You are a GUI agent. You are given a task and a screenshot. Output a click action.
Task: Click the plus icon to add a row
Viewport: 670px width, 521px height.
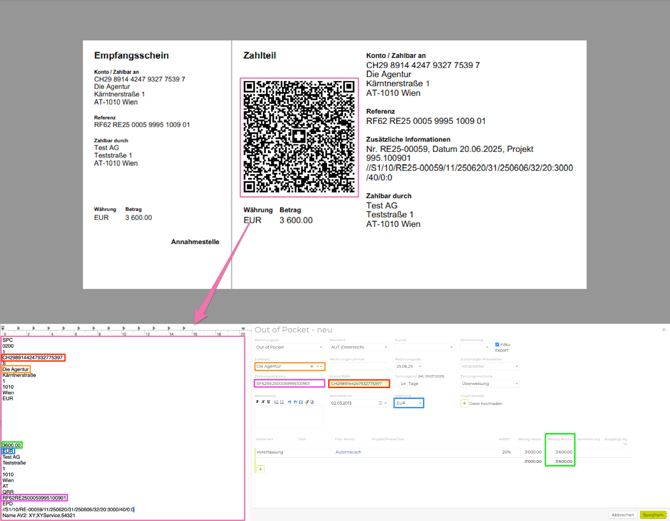click(x=261, y=469)
